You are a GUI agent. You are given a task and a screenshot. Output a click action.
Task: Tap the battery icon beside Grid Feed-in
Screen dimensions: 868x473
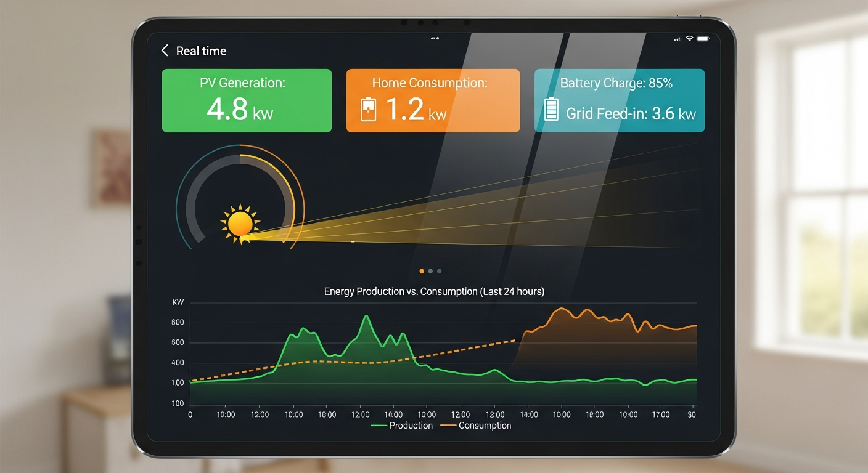tap(551, 110)
